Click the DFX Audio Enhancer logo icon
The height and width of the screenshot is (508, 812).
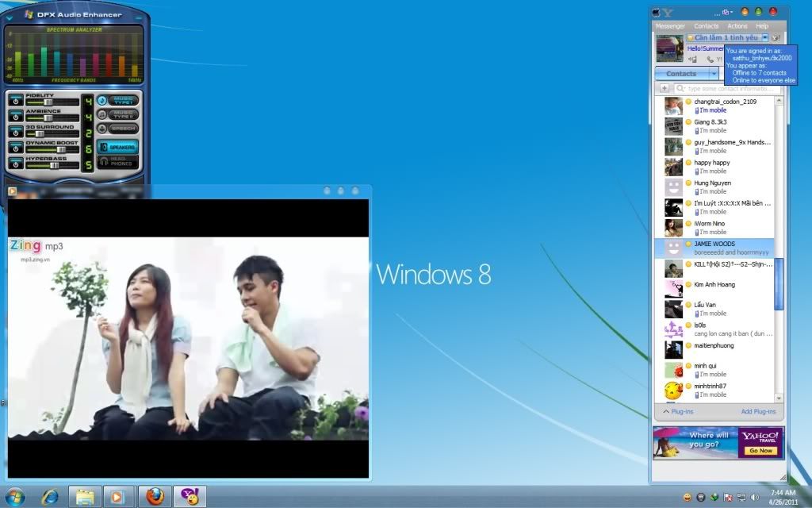[29, 14]
